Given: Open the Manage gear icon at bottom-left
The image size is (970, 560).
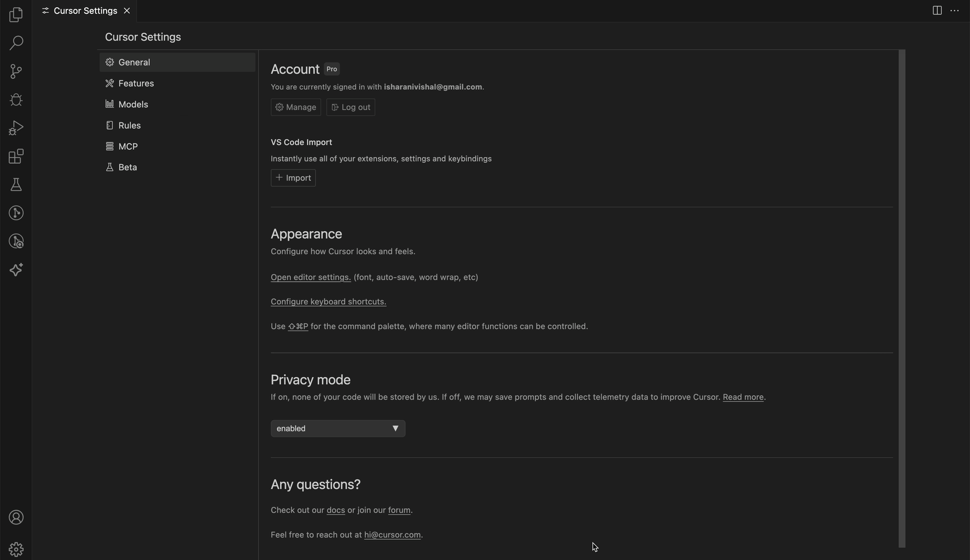Looking at the screenshot, I should (x=16, y=549).
